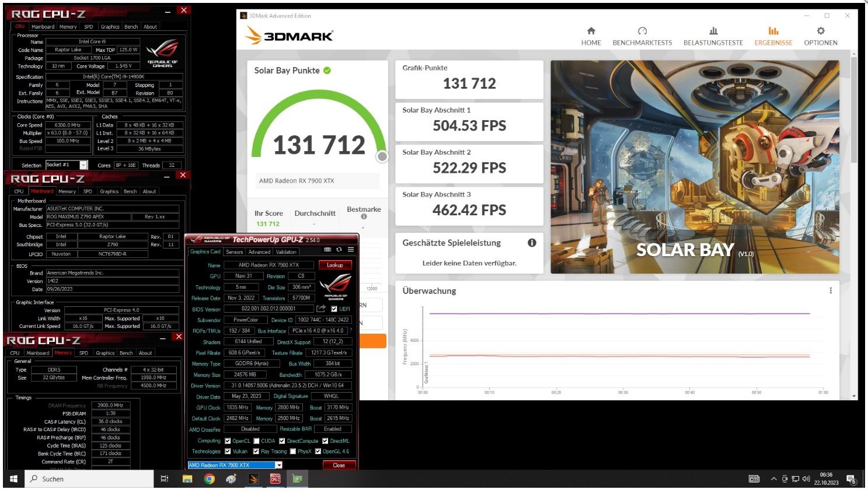Toggle the OpenGL 4.6 checkbox in GPU-Z

[318, 452]
